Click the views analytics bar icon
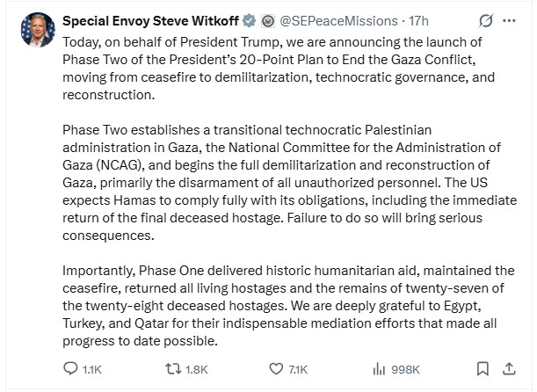Screen dimensions: 537x392 pyautogui.click(x=381, y=367)
